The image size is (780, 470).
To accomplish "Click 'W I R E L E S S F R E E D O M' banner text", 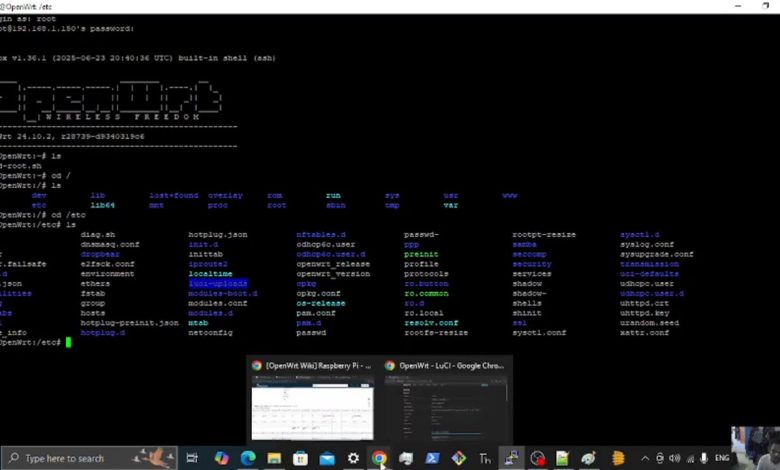I will 122,117.
